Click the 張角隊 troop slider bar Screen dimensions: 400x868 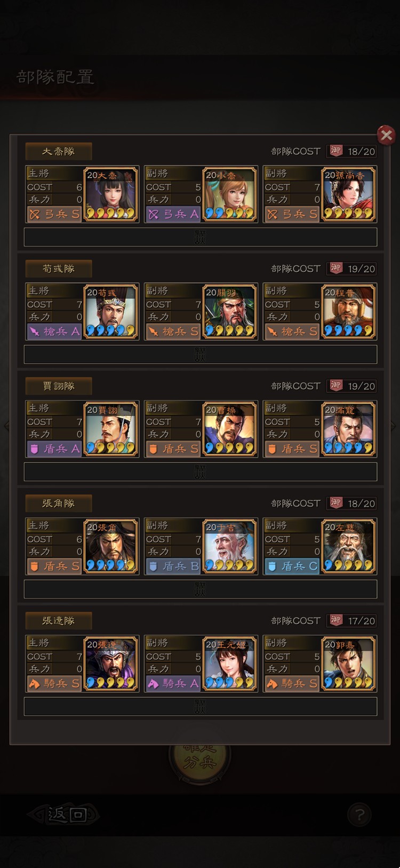coord(201,589)
